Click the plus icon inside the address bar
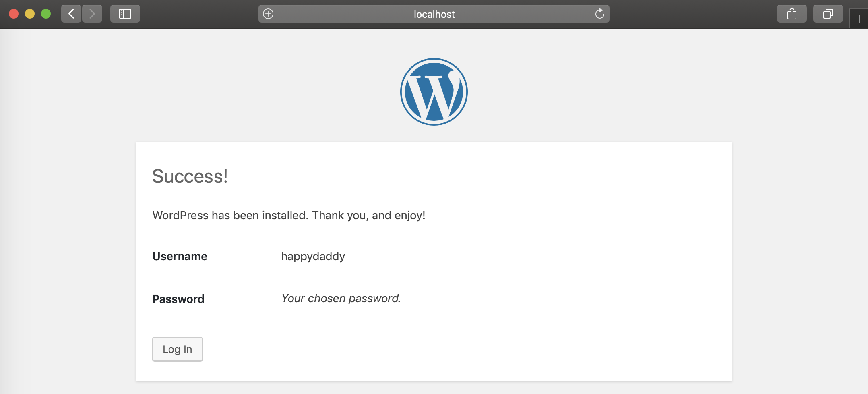The height and width of the screenshot is (394, 868). coord(268,14)
